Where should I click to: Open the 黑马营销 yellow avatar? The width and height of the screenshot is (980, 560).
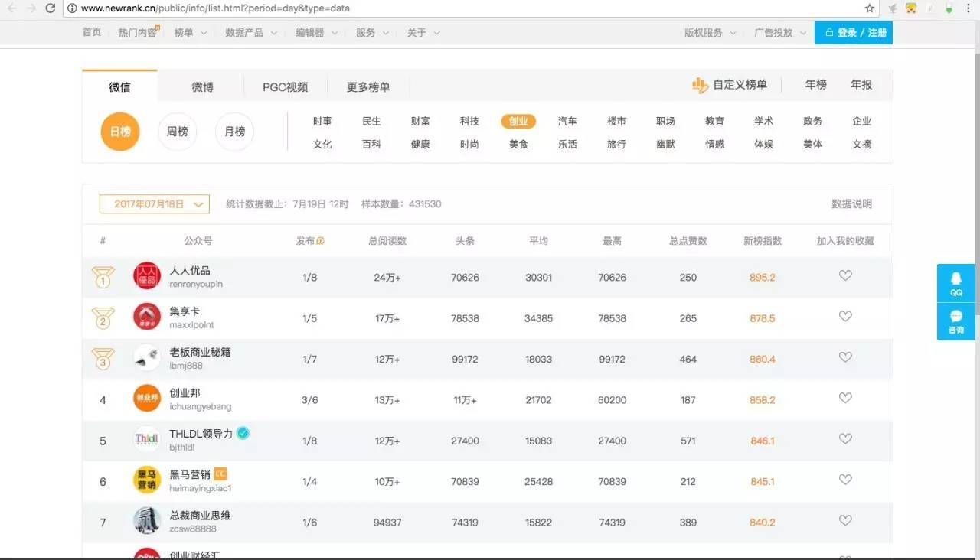click(x=147, y=480)
